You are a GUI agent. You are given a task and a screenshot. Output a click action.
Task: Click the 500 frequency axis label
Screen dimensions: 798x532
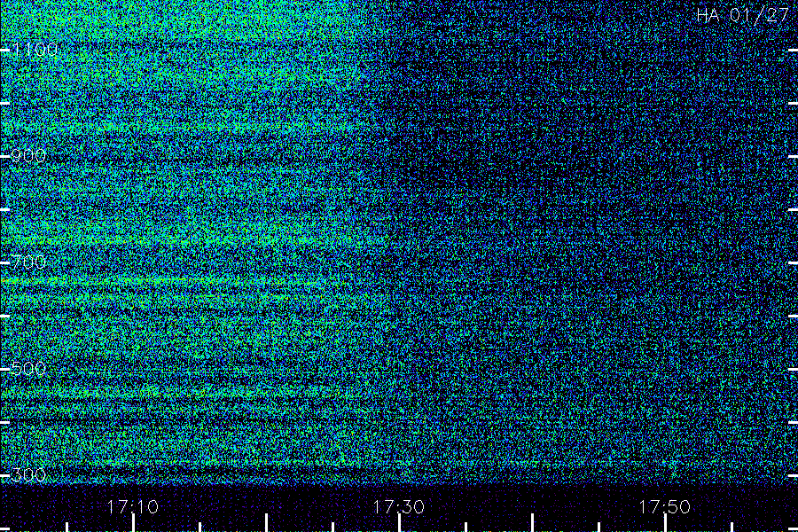pyautogui.click(x=28, y=369)
